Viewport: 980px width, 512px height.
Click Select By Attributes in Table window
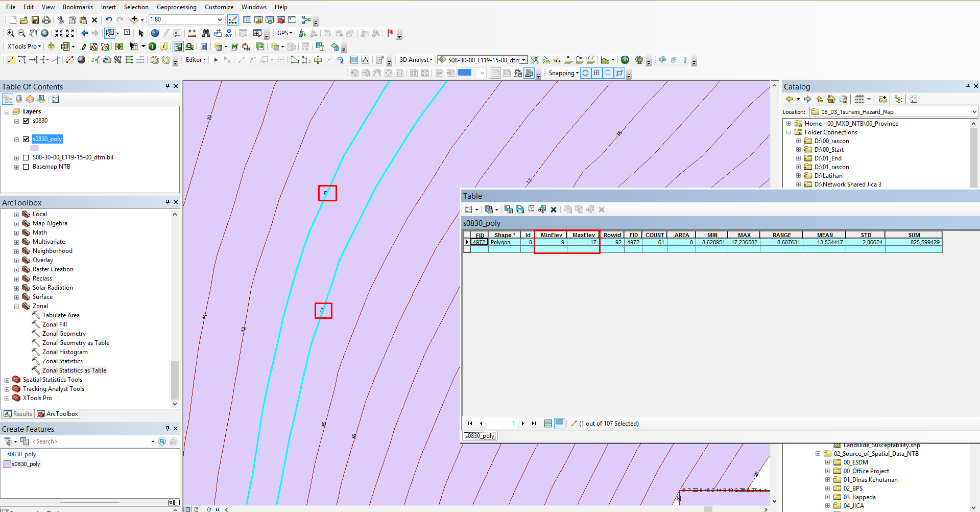point(509,210)
